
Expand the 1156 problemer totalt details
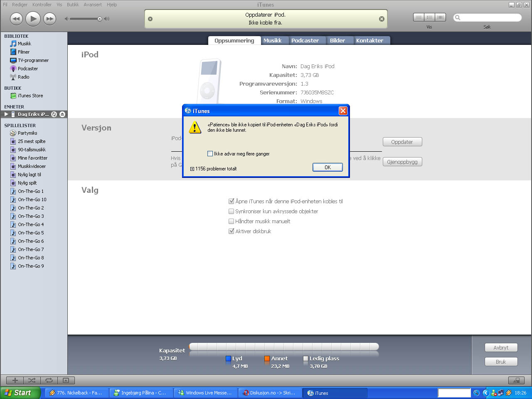click(x=192, y=169)
